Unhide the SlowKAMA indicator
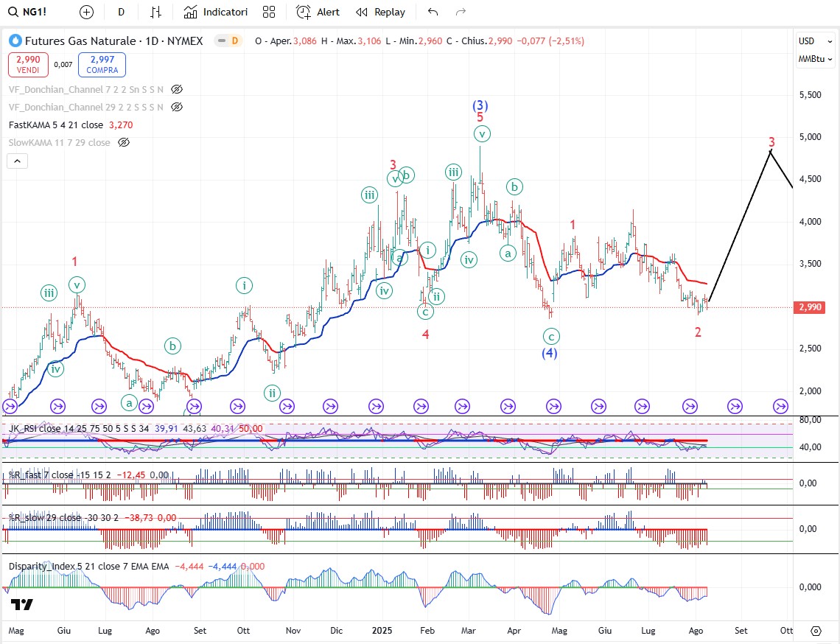This screenshot has width=840, height=644. coord(124,142)
